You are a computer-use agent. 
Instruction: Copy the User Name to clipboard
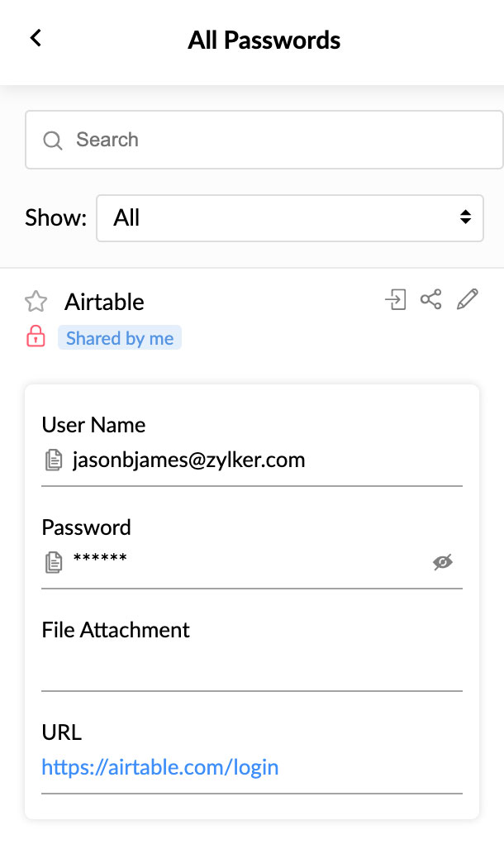(x=54, y=460)
